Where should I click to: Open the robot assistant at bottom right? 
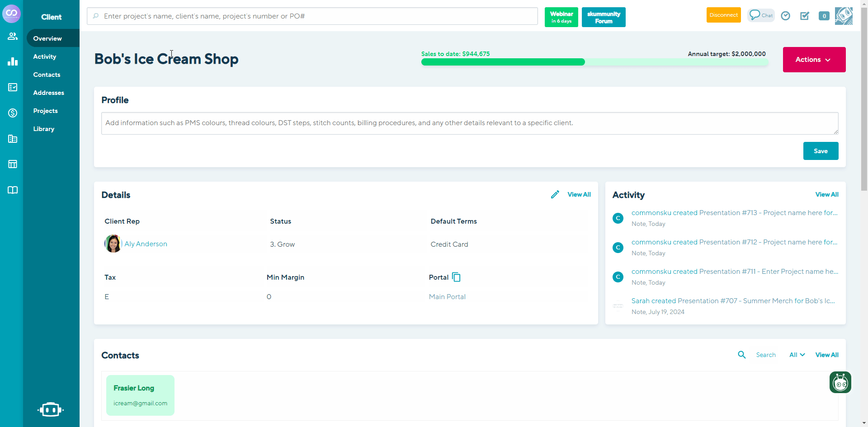click(x=840, y=382)
